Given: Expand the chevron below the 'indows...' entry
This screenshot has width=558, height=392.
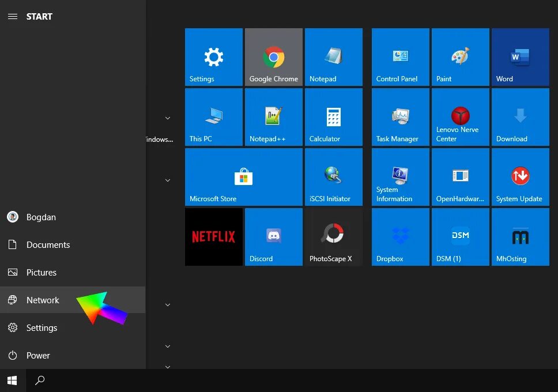Looking at the screenshot, I should [x=168, y=180].
